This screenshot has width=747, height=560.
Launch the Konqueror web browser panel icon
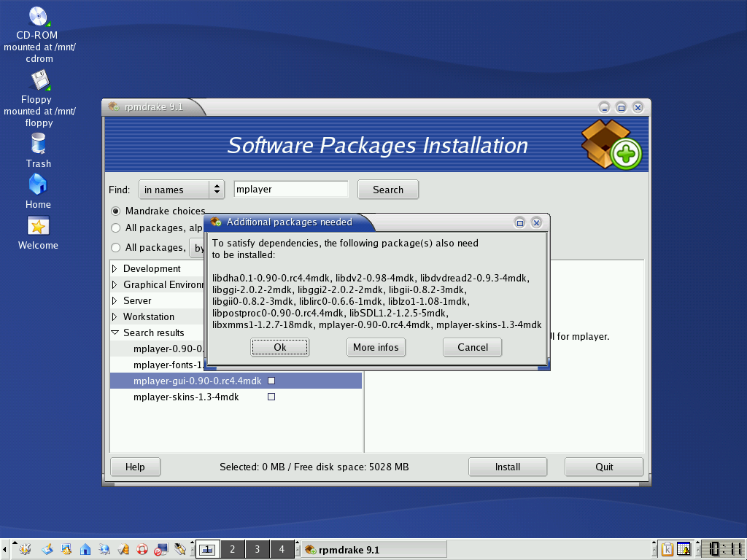pyautogui.click(x=104, y=550)
